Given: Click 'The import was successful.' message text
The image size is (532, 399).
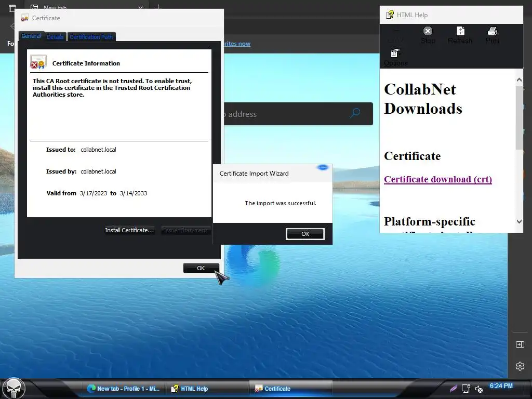Looking at the screenshot, I should (281, 203).
